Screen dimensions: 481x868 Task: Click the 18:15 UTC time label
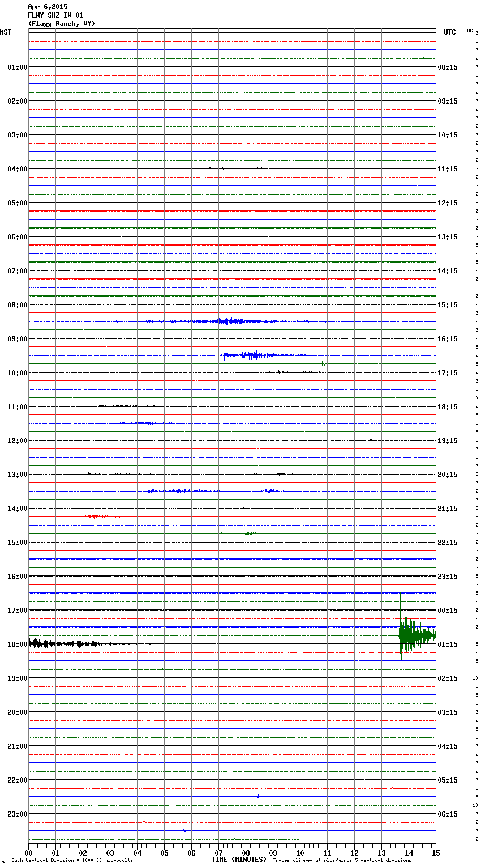(x=448, y=407)
